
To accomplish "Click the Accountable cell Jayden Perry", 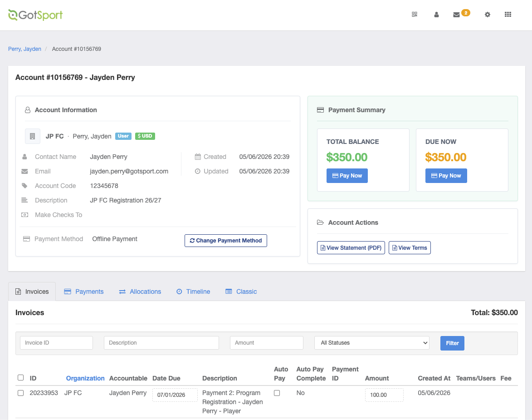I will pos(128,393).
